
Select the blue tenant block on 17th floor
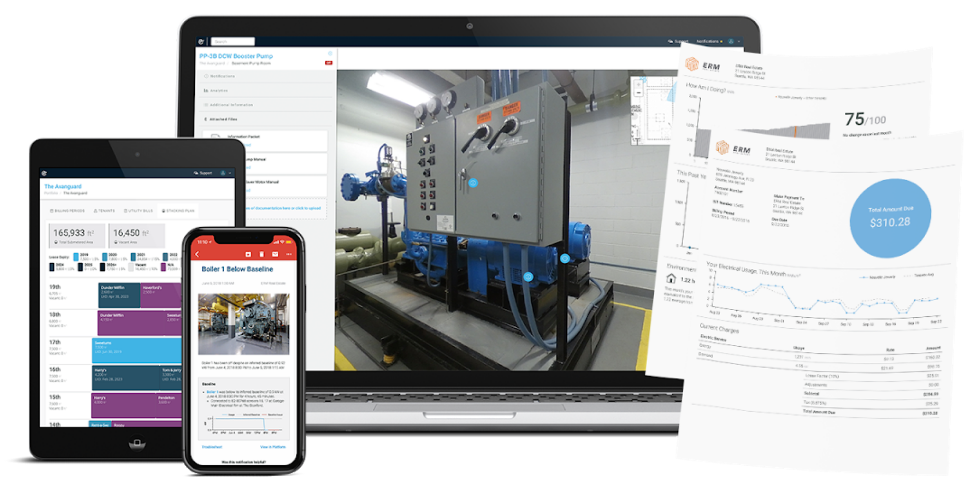click(137, 351)
